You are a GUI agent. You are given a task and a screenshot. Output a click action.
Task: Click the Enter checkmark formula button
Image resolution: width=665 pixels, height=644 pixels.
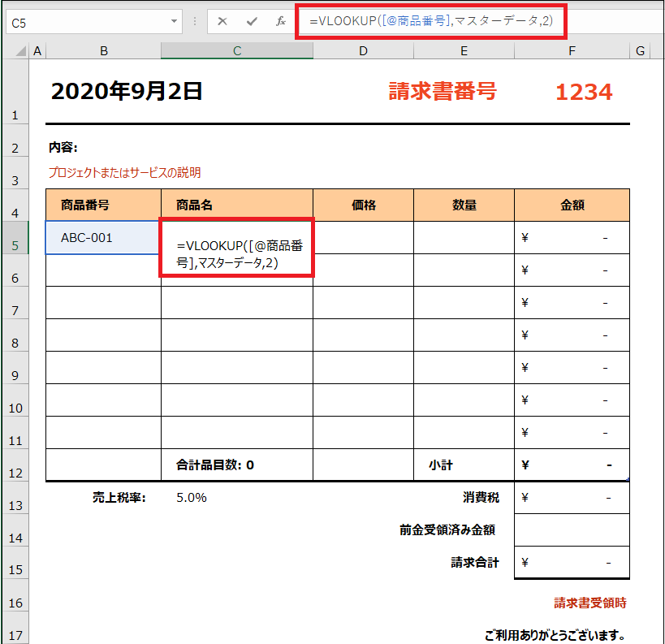252,22
